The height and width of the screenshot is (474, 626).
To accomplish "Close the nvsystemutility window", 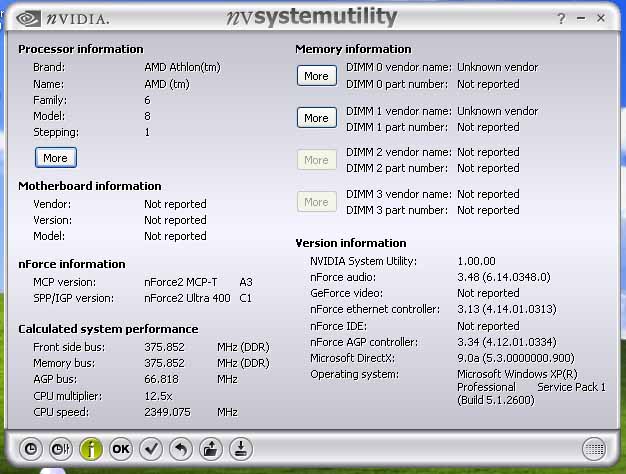I will (x=601, y=18).
